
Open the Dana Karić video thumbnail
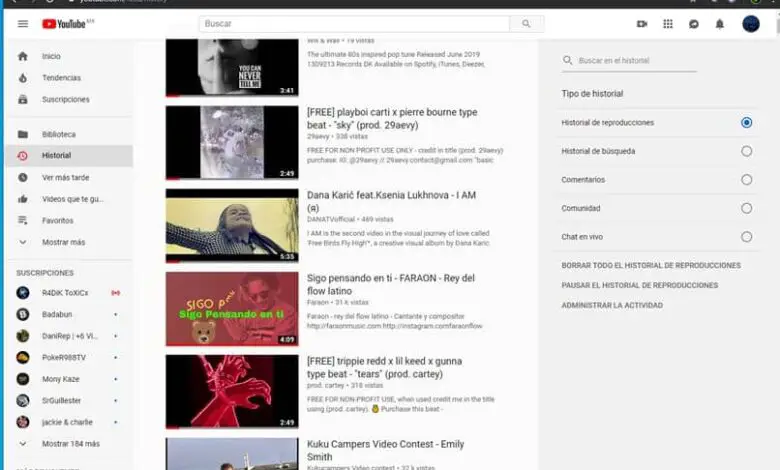click(x=232, y=225)
